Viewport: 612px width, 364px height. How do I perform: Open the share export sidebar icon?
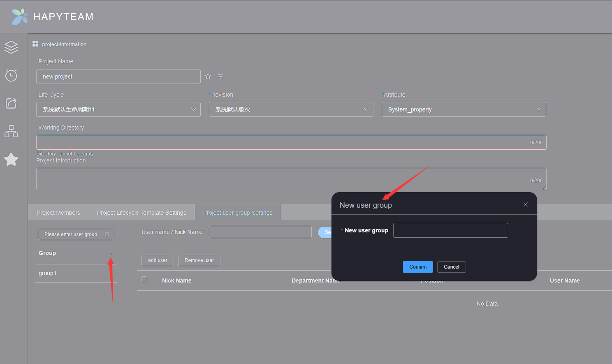(11, 103)
